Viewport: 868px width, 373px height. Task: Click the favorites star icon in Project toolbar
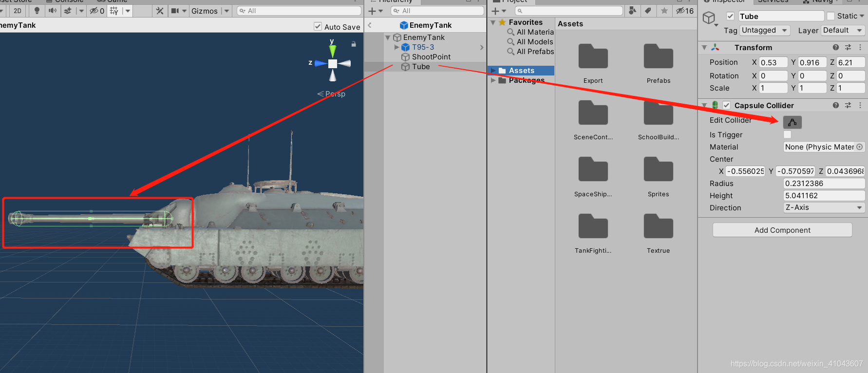click(x=664, y=11)
